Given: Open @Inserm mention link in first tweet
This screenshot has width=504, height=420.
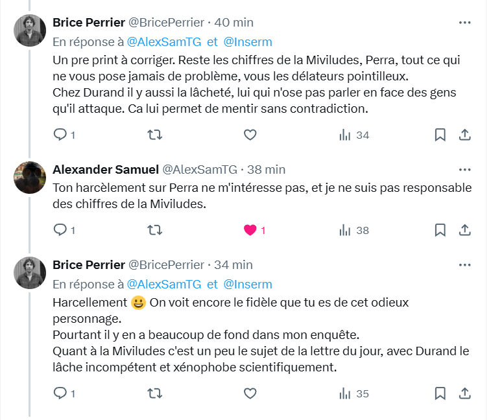Looking at the screenshot, I should [x=248, y=42].
